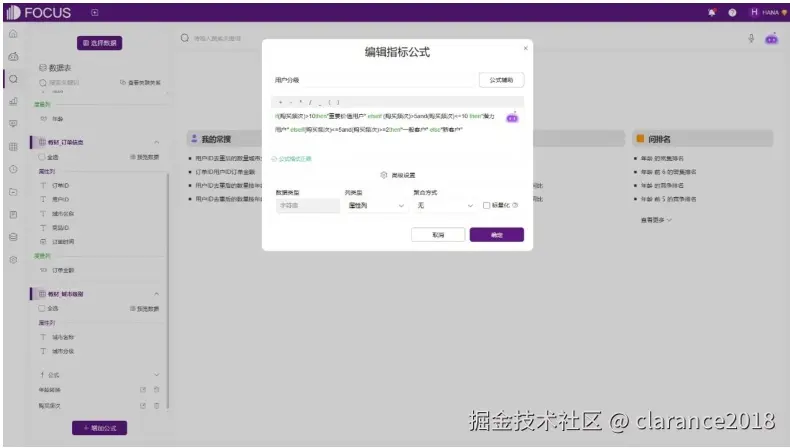
Task: Select the 城市名称 column under 订单信息
Action: [63, 214]
